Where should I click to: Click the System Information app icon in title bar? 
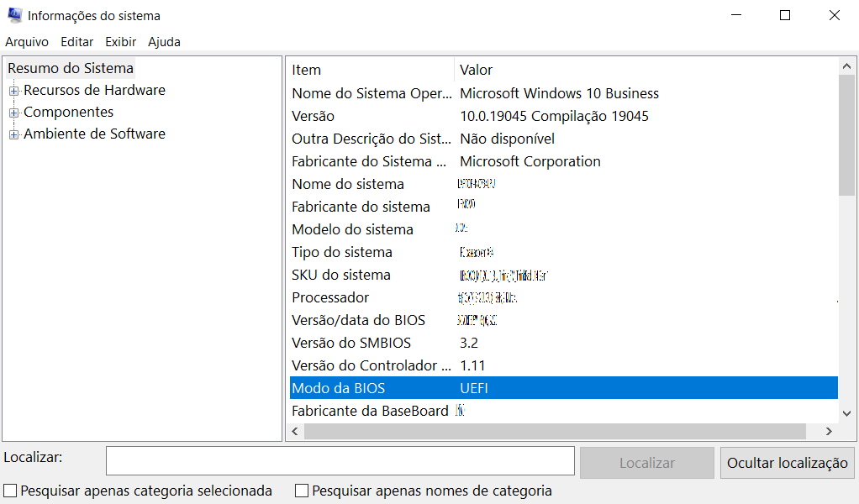tap(13, 15)
